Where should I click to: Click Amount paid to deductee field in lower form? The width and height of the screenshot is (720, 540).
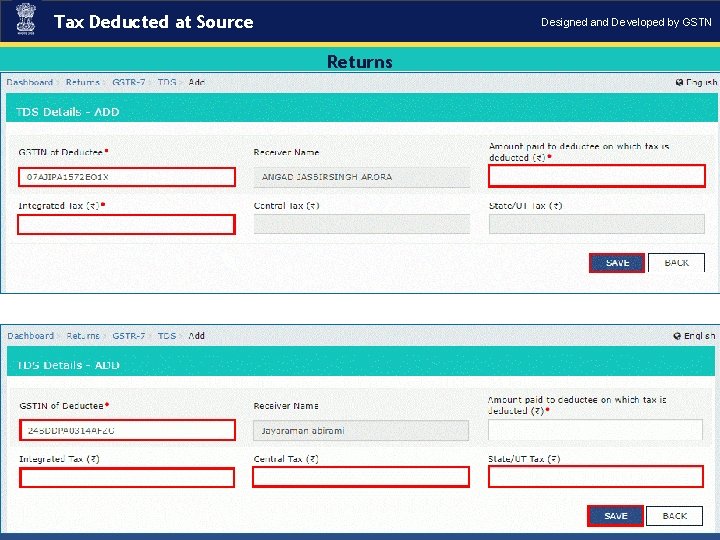point(595,430)
